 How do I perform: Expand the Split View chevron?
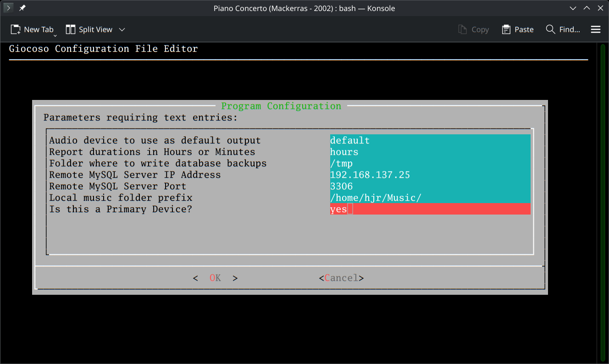[x=122, y=29]
